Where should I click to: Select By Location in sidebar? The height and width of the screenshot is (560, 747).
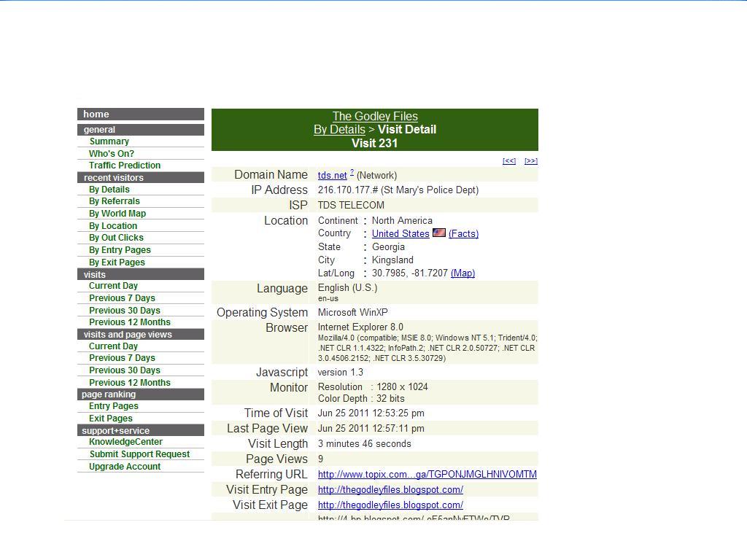click(x=113, y=226)
